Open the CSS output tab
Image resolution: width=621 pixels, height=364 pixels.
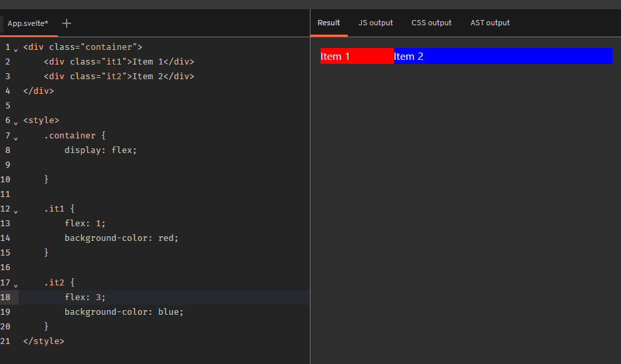point(431,23)
